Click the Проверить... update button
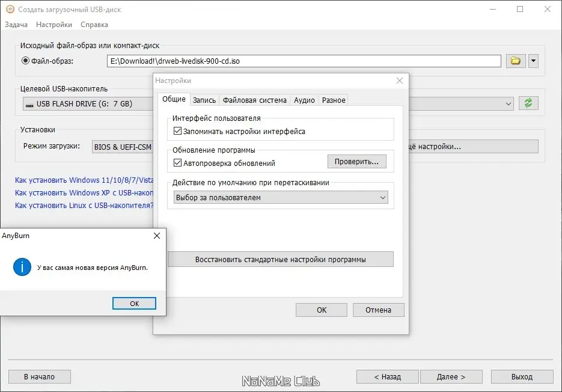This screenshot has height=392, width=562. 357,161
